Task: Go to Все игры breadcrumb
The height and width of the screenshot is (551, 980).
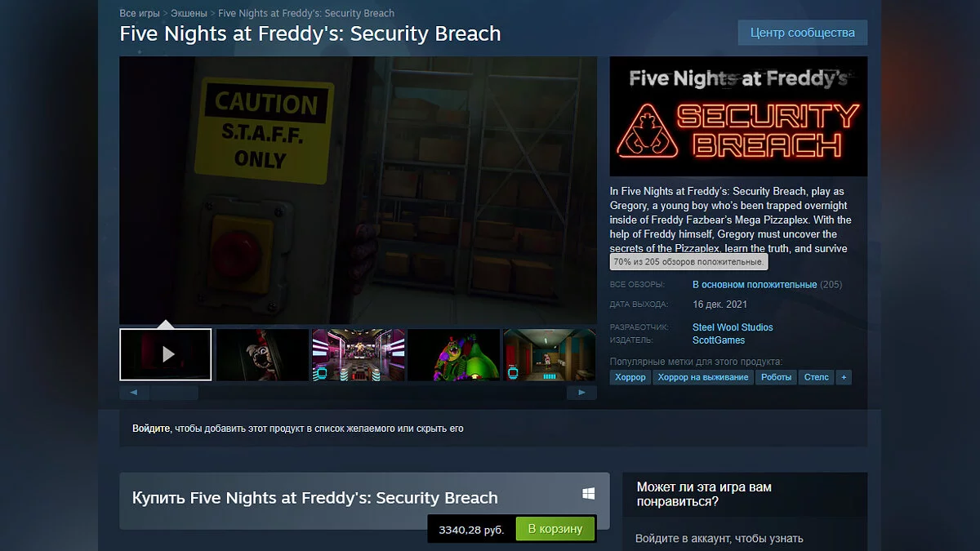Action: 140,13
